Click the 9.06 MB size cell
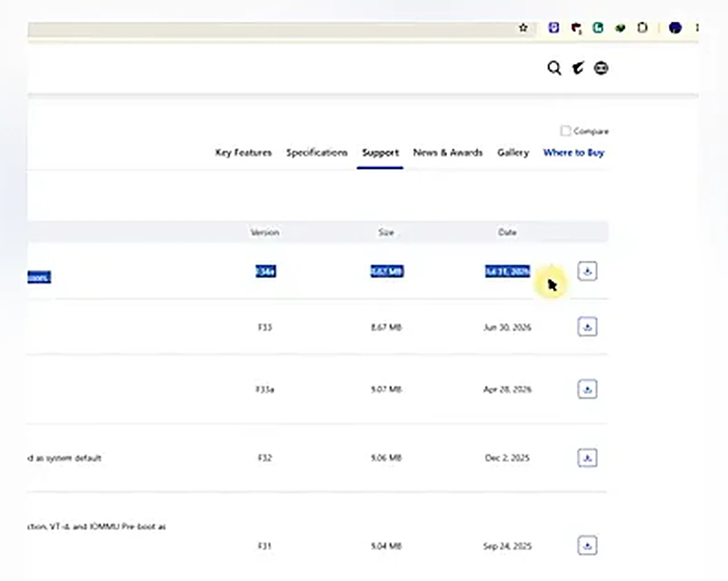Image resolution: width=728 pixels, height=581 pixels. click(x=386, y=458)
